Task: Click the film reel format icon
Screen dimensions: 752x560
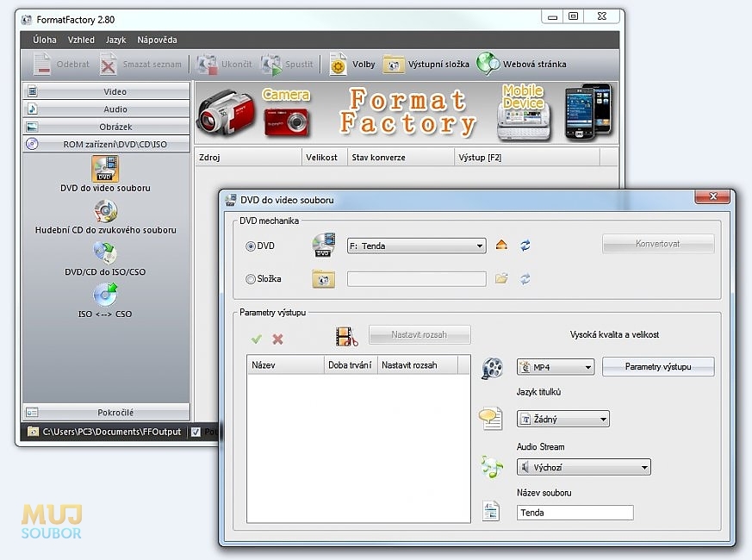Action: click(x=492, y=368)
